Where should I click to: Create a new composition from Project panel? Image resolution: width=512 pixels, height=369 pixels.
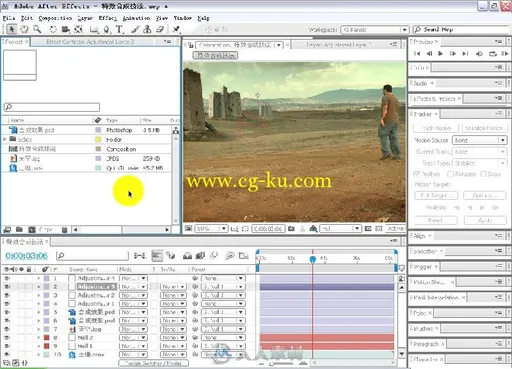click(x=32, y=230)
